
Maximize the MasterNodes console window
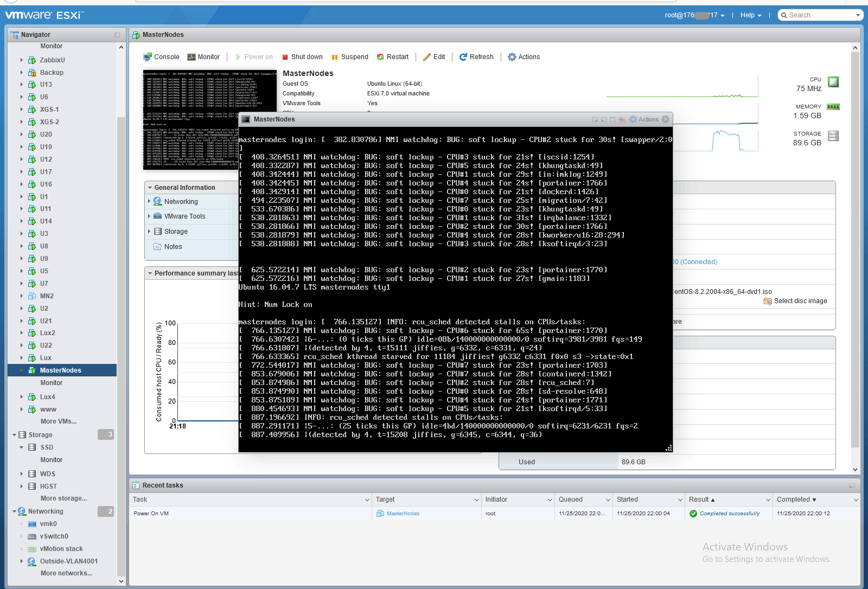click(x=612, y=119)
